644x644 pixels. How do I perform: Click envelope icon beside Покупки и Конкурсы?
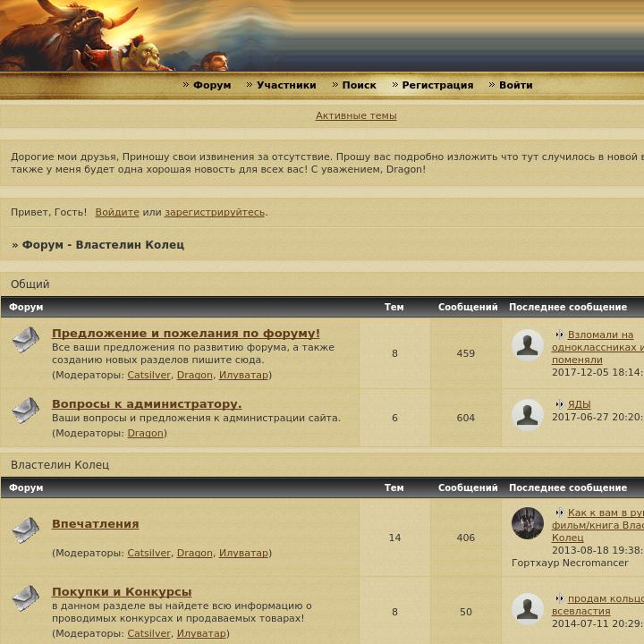(25, 598)
